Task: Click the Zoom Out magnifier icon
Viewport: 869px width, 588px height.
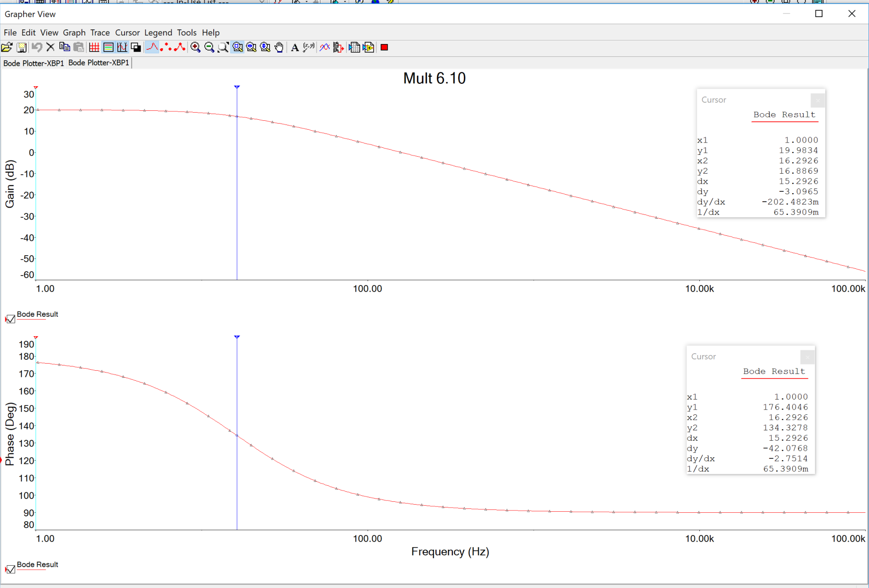Action: 209,47
